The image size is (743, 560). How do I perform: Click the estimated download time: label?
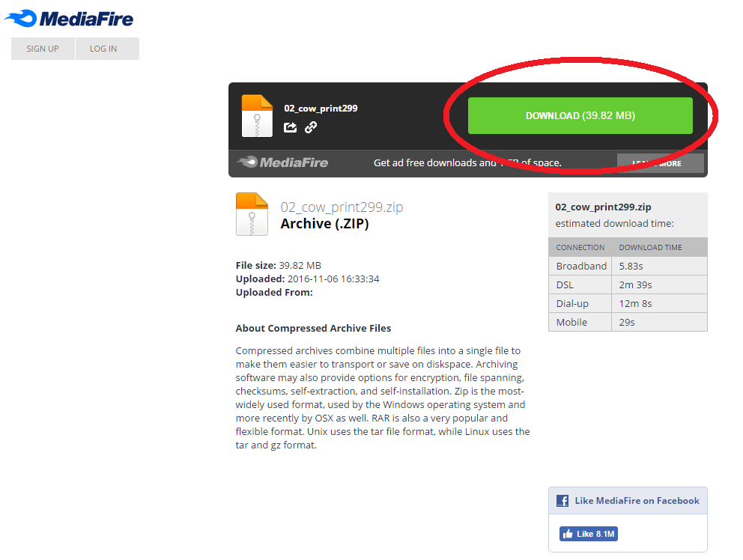pyautogui.click(x=614, y=224)
